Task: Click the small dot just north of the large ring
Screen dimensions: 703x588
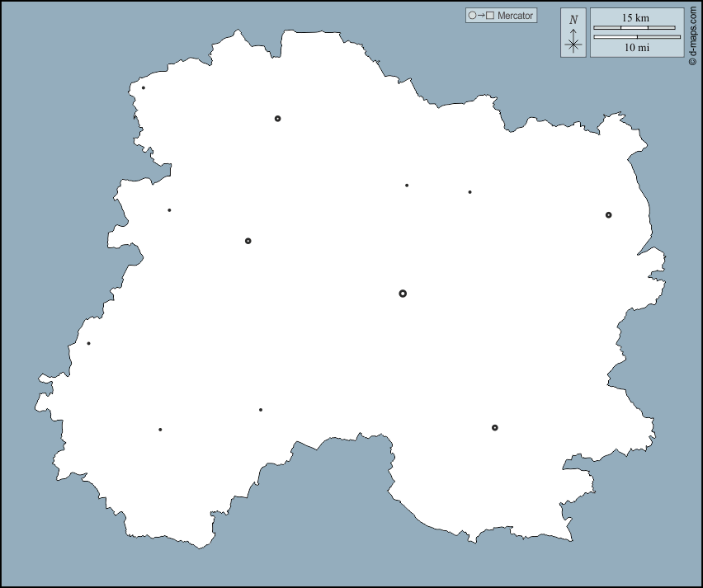Action: pyautogui.click(x=407, y=186)
